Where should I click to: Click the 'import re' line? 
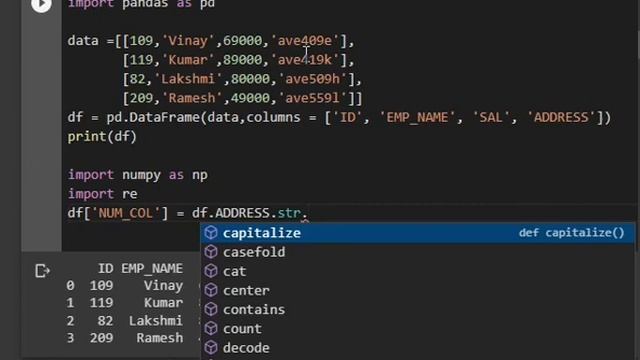(x=102, y=194)
